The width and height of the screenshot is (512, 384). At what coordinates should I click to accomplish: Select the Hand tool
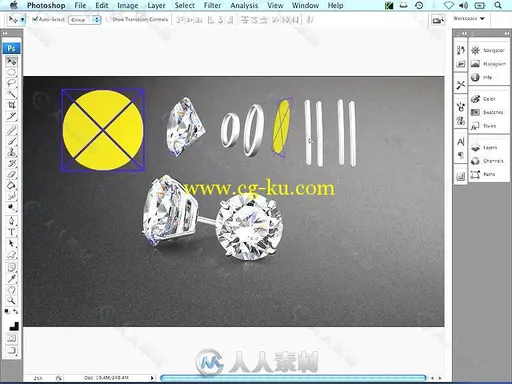click(11, 289)
